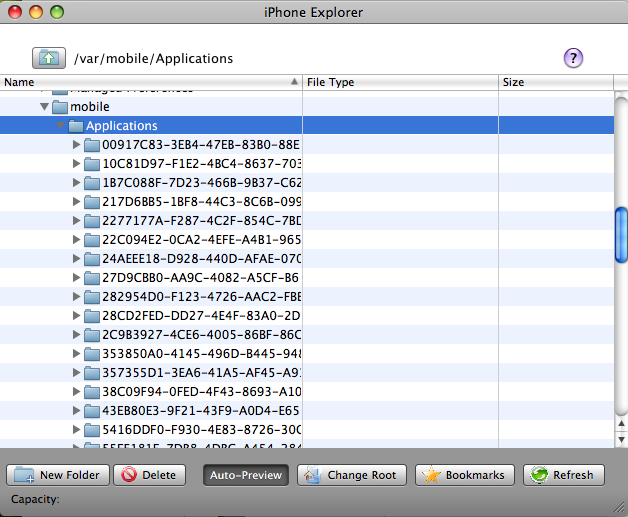Click the scrollbar up arrow
The width and height of the screenshot is (628, 517).
coord(621,423)
